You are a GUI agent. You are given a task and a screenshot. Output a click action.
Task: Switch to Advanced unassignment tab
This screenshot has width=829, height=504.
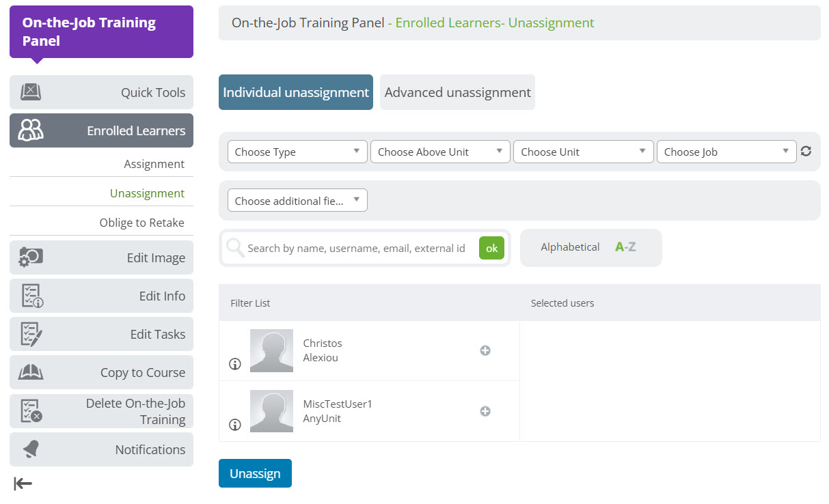(457, 92)
